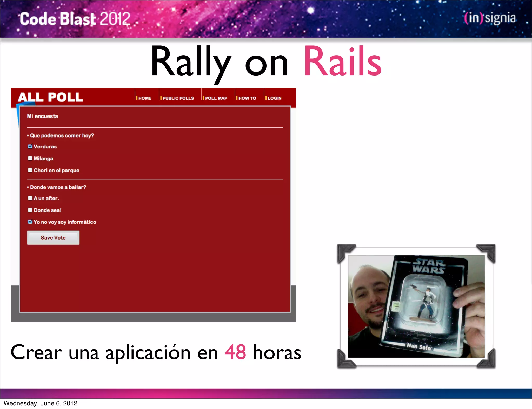Click the date Wednesday, June 6, 2012
The height and width of the screenshot is (409, 532).
tap(41, 403)
